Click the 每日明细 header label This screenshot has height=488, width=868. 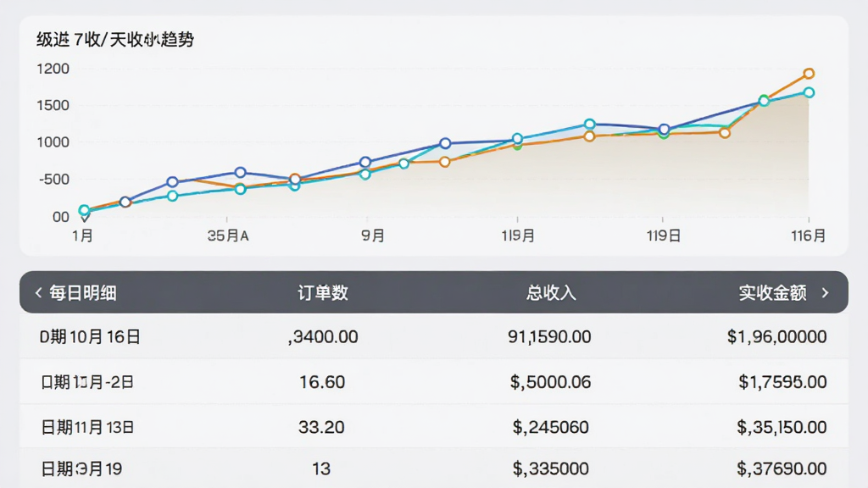point(83,292)
